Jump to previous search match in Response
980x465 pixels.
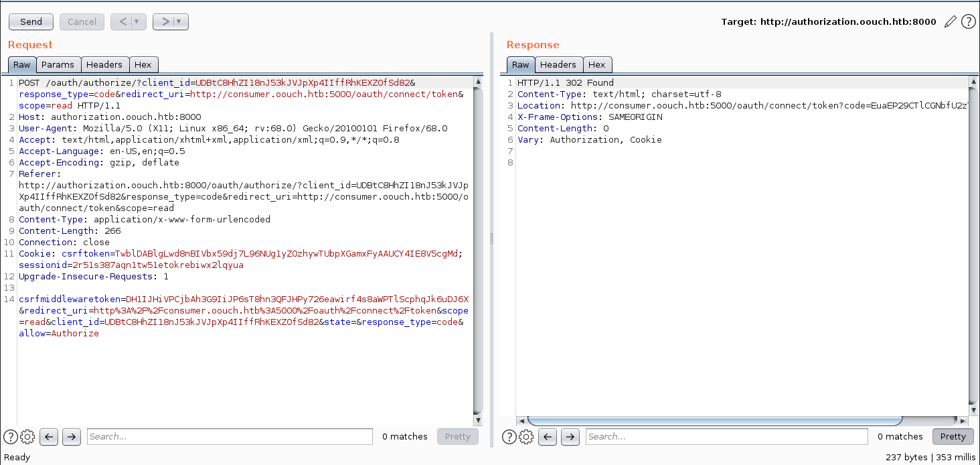[548, 437]
